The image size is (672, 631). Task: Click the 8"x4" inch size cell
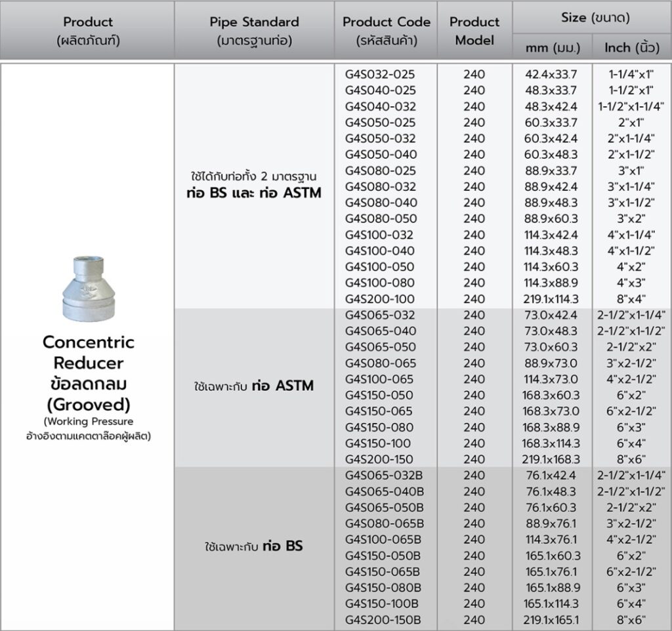631,298
